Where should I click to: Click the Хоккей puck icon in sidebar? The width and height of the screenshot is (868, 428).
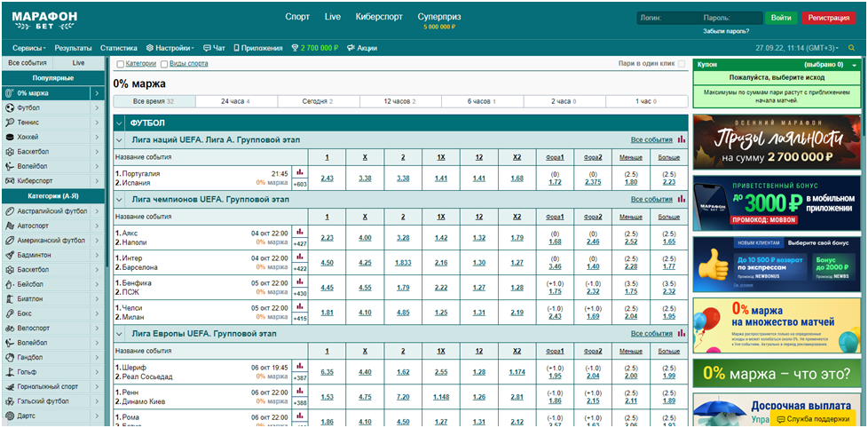coord(9,137)
